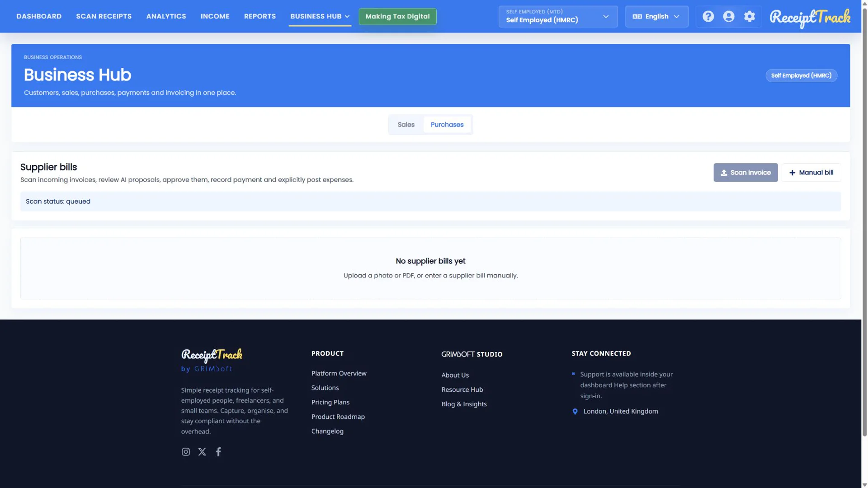Open the settings gear icon
Viewport: 868px width, 488px height.
pos(750,17)
